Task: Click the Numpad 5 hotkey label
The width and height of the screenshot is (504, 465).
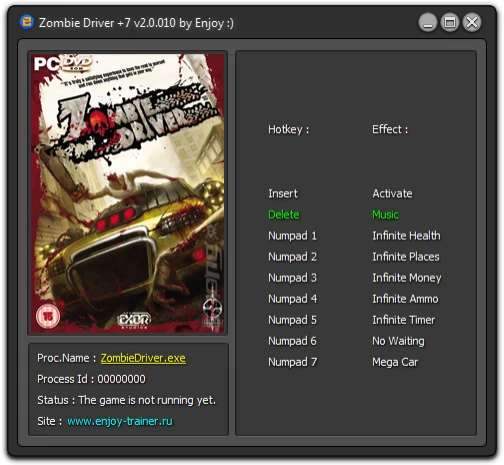Action: [x=292, y=320]
